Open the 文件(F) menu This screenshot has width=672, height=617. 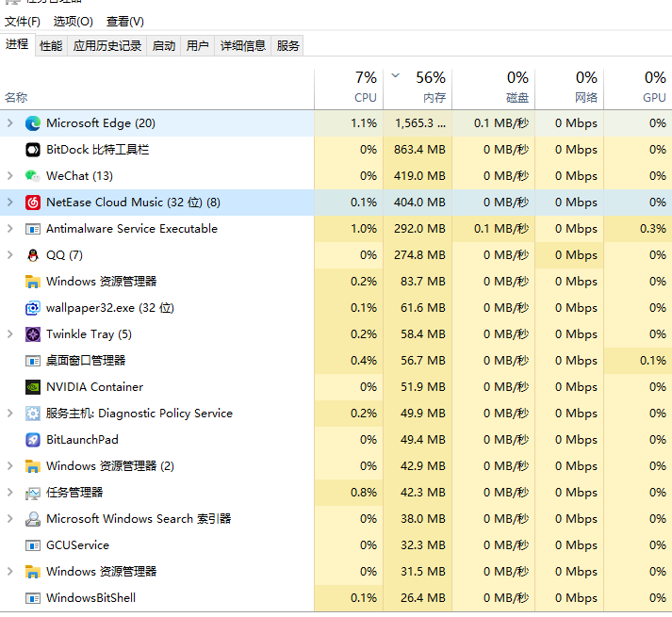coord(23,22)
